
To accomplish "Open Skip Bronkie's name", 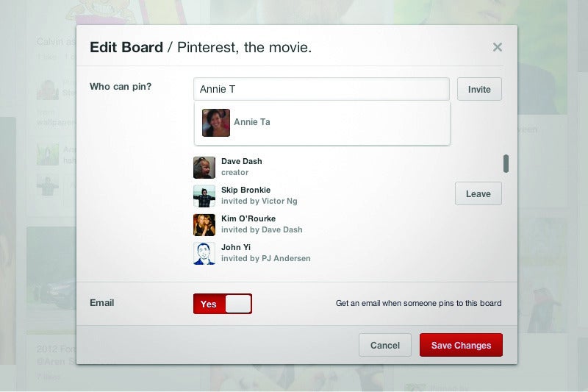I will point(245,190).
